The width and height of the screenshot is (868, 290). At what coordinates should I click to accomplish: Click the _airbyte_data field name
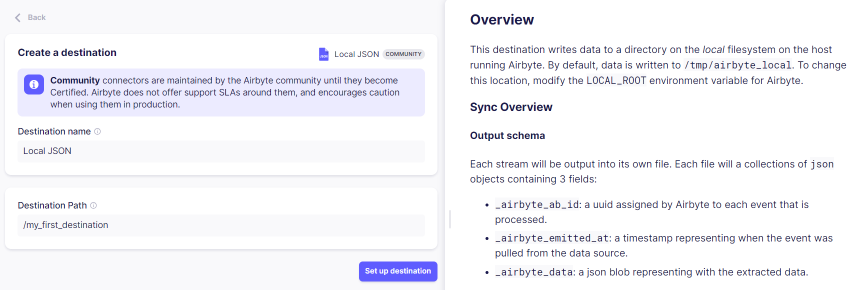[x=534, y=272]
